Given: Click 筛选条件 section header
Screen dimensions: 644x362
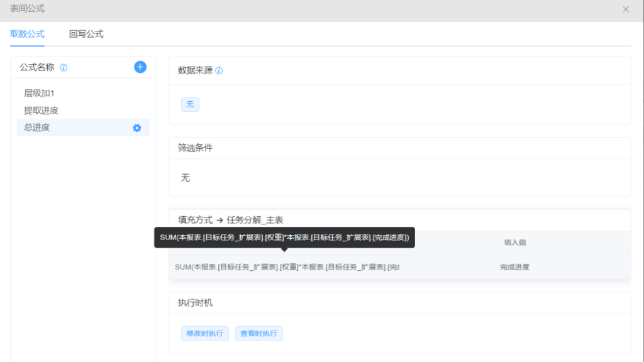Looking at the screenshot, I should click(195, 148).
